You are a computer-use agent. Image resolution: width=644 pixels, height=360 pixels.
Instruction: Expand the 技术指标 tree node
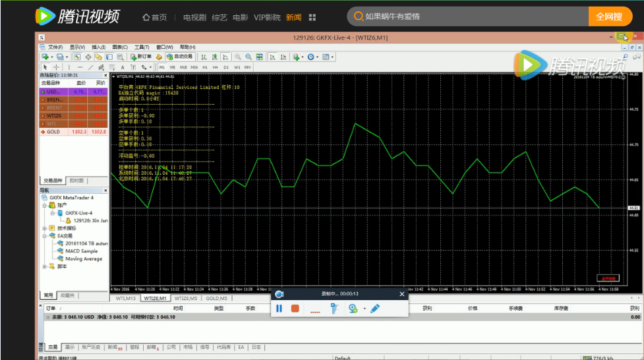coord(44,228)
